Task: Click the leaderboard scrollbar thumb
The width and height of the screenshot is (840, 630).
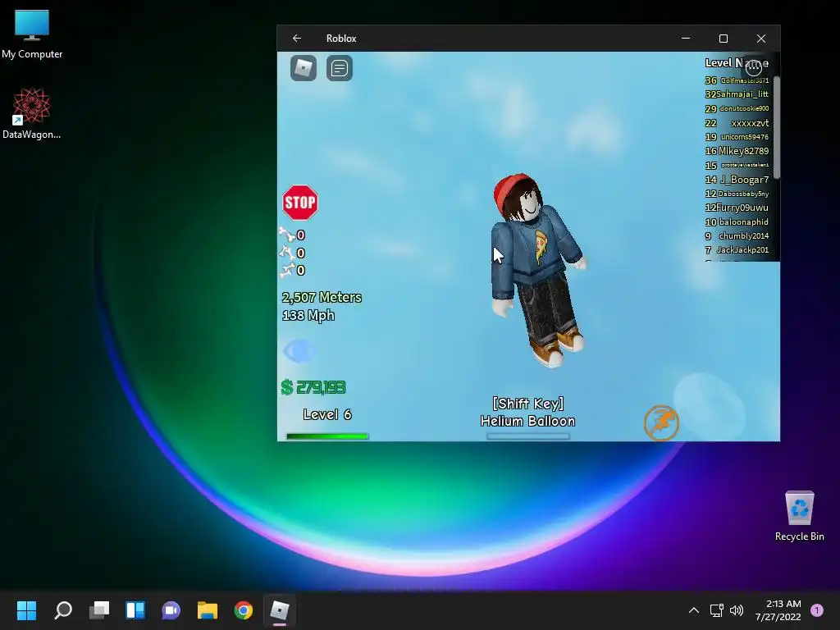Action: 776,127
